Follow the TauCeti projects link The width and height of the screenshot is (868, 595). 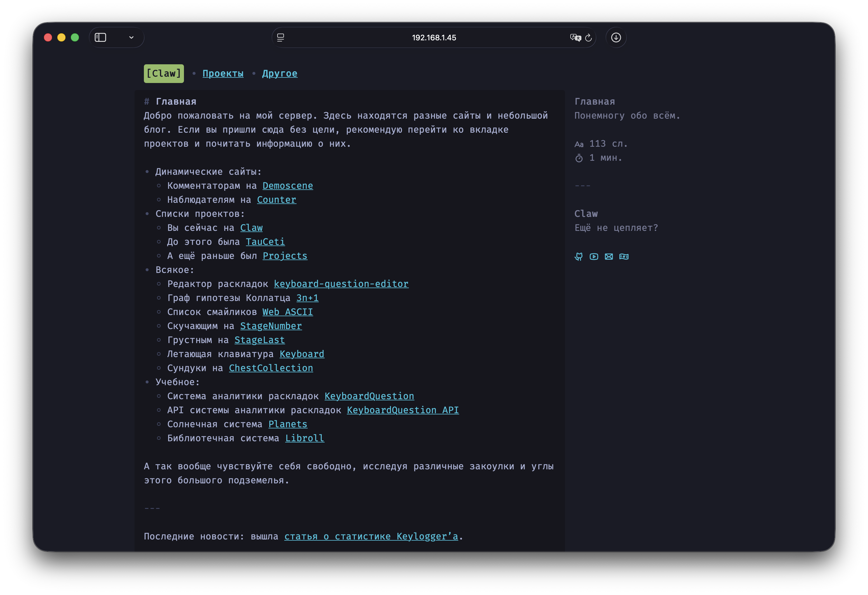[265, 242]
